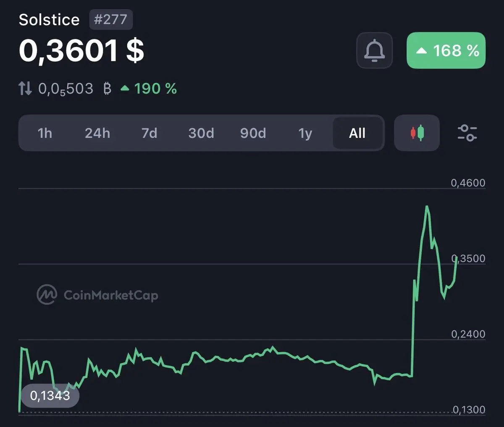Screen dimensions: 504x427
Task: Show the 90d price history
Action: (253, 133)
